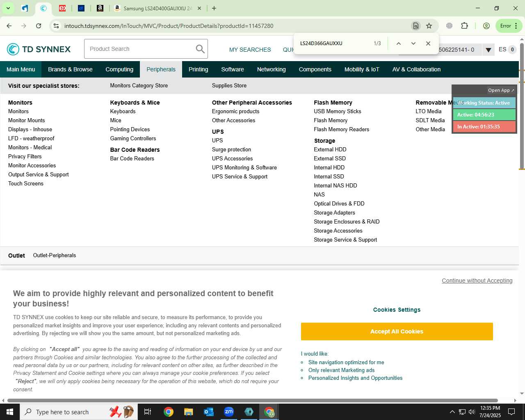Open Windows Start menu

click(x=10, y=412)
